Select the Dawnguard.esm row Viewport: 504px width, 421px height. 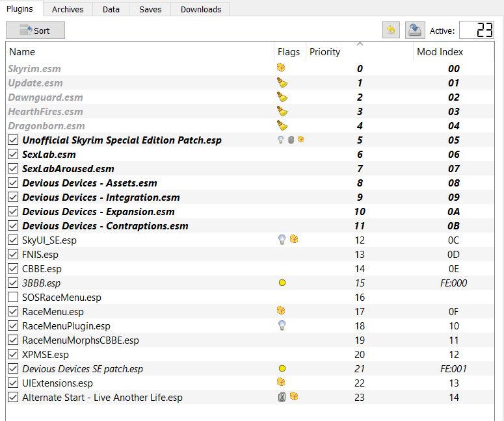[250, 97]
